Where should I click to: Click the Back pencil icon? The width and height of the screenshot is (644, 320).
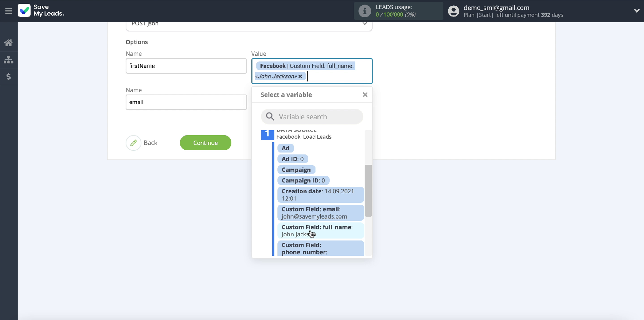point(133,143)
